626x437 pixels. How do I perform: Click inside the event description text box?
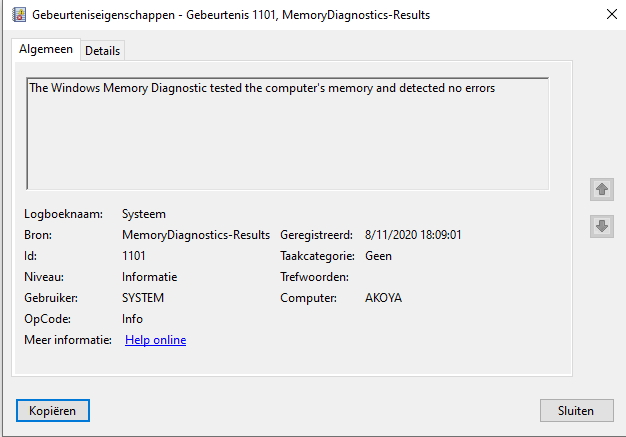click(x=287, y=134)
